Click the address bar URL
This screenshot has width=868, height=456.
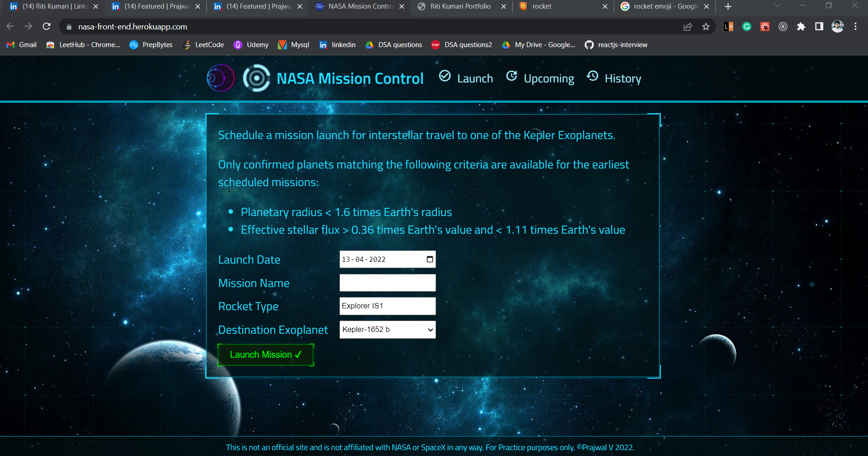(133, 27)
